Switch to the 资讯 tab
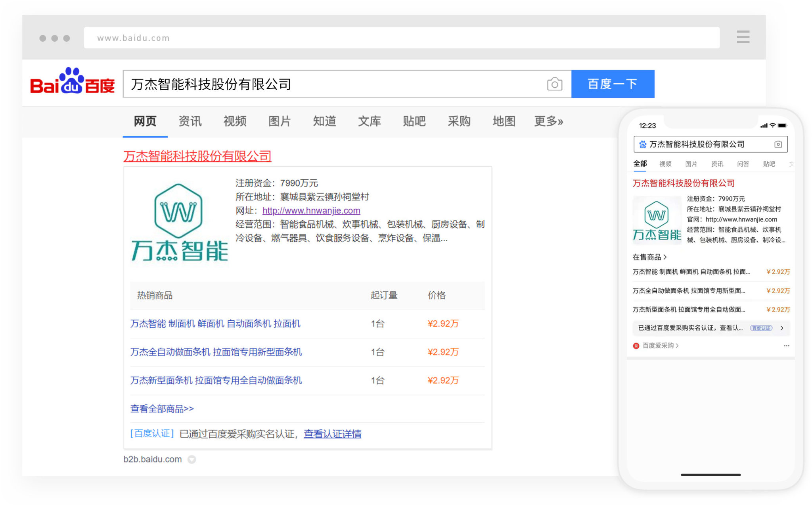This screenshot has width=812, height=506. click(190, 121)
